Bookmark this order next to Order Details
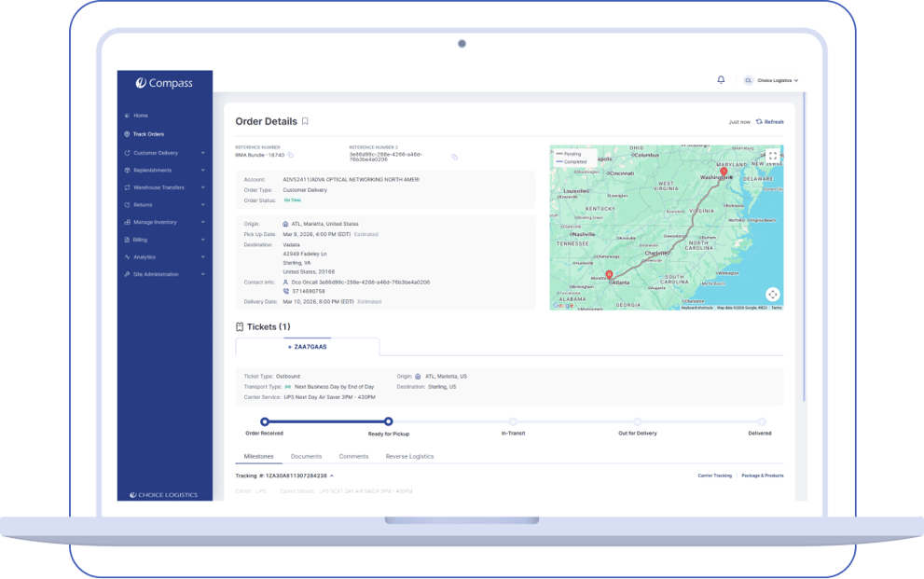 click(x=305, y=121)
